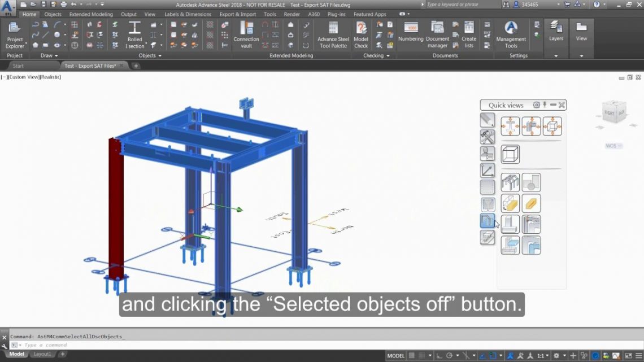Click Custom View viewport label
Image resolution: width=644 pixels, height=362 pixels.
pyautogui.click(x=23, y=77)
